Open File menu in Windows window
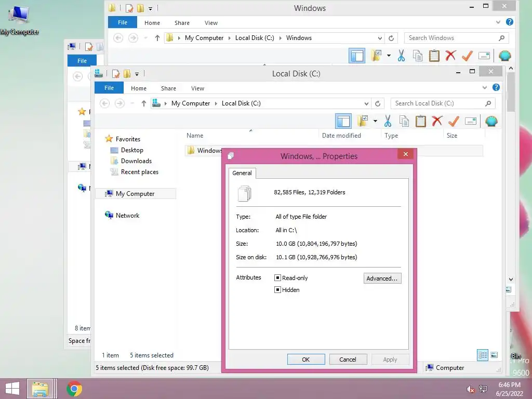This screenshot has height=399, width=532. 123,22
